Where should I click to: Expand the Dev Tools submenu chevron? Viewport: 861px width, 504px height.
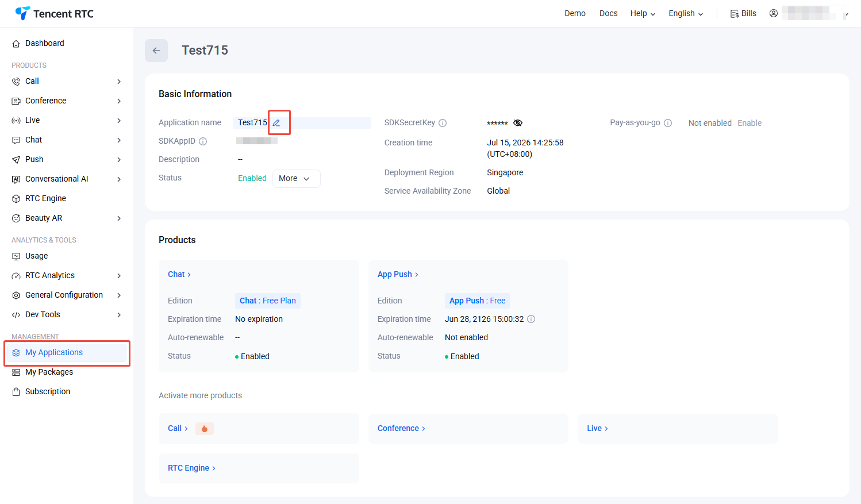[119, 315]
